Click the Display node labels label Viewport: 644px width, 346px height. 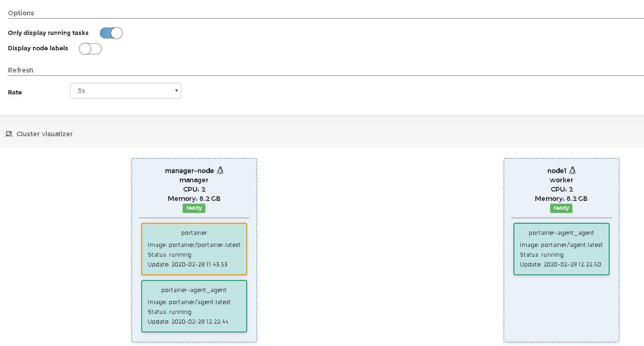(38, 48)
